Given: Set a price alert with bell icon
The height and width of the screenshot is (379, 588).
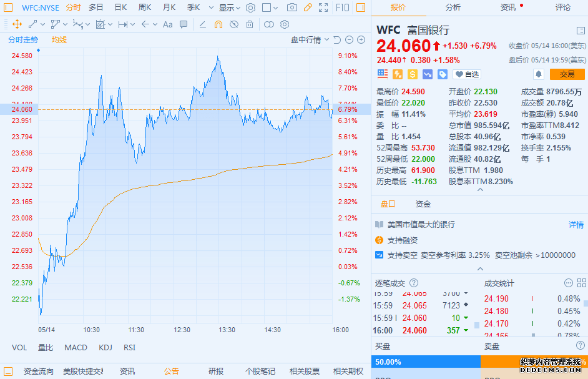Looking at the screenshot, I should click(539, 74).
